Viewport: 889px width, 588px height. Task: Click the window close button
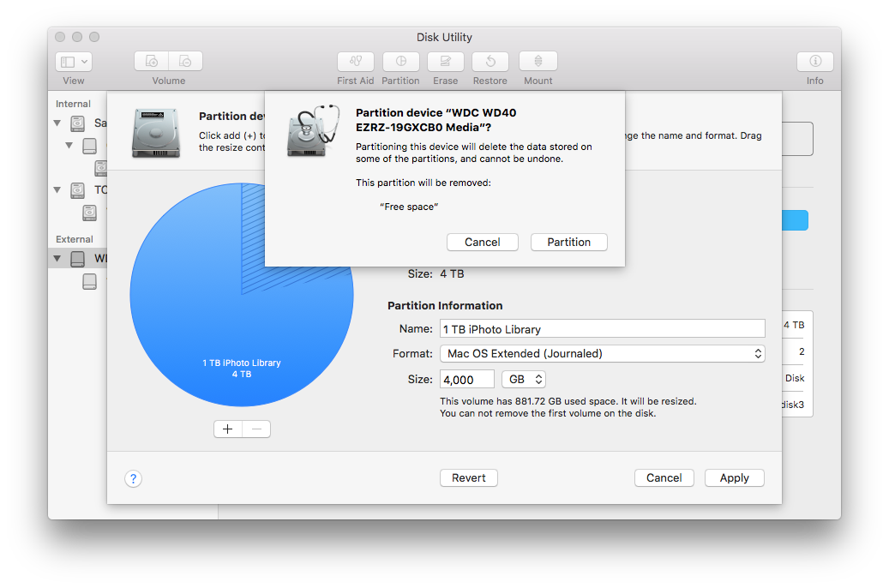tap(60, 37)
